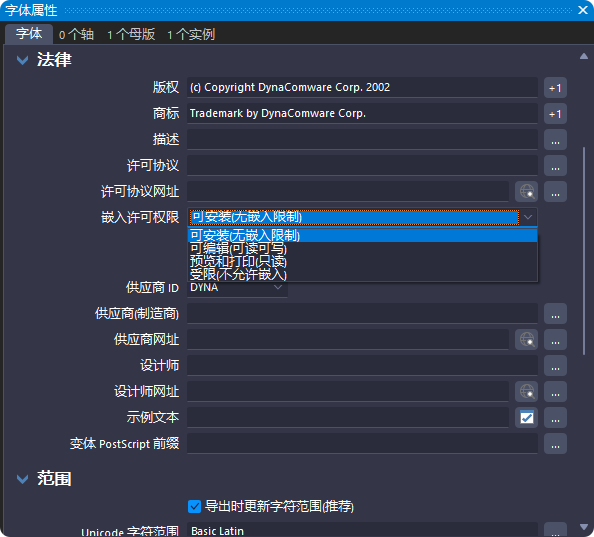Viewport: 594px width, 537px height.
Task: Open the ... button beside Unicode 字符范围
Action: click(555, 529)
